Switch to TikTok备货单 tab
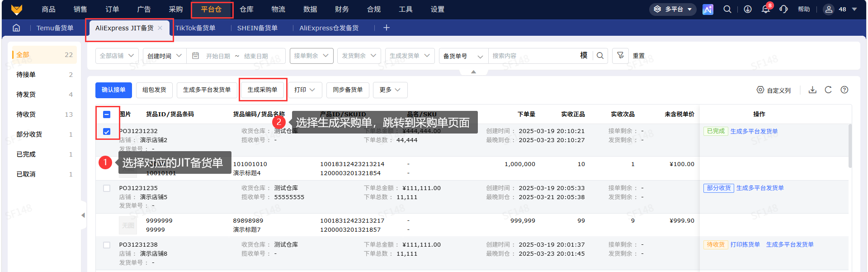868x272 pixels. (195, 28)
